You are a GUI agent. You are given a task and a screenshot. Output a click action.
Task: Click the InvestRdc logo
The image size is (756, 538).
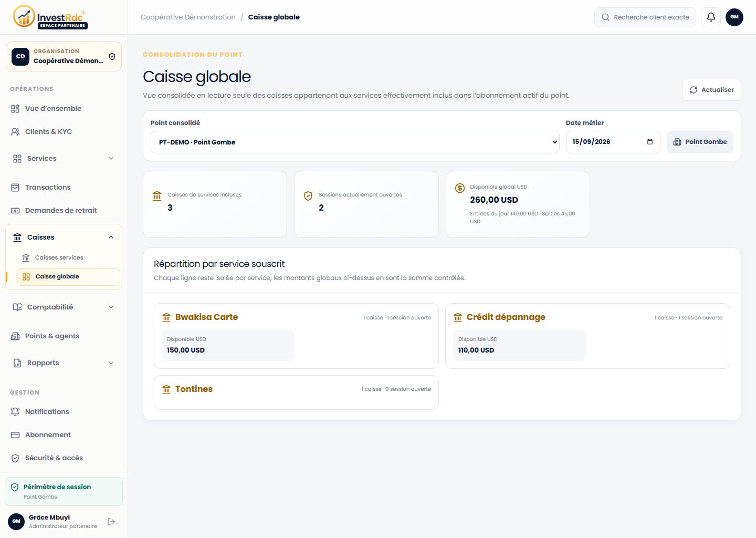click(x=50, y=17)
